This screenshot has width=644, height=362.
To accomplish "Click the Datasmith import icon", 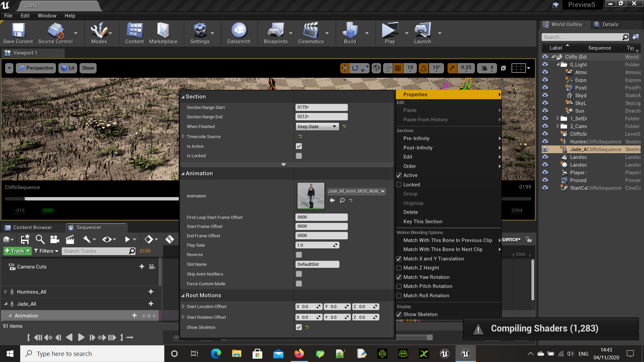I will tap(239, 33).
